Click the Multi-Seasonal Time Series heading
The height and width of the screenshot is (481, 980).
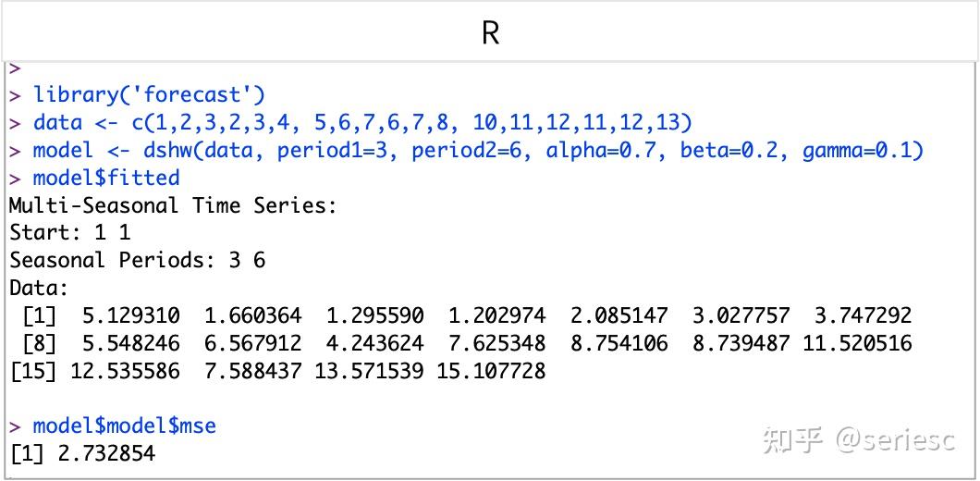(173, 205)
